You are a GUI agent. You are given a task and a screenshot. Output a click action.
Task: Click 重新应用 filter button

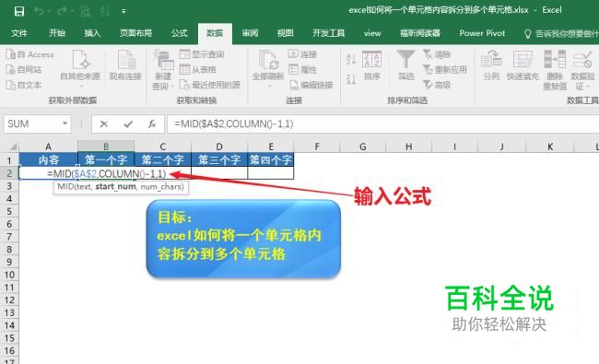(x=445, y=69)
